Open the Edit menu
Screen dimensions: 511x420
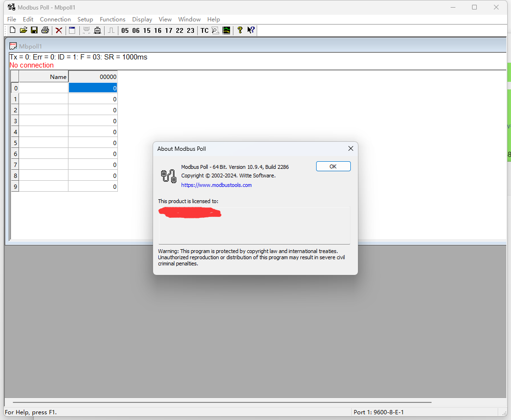click(x=28, y=19)
